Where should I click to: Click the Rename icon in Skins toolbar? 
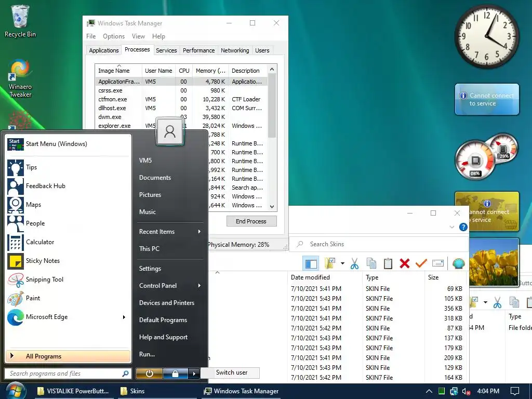pos(438,263)
